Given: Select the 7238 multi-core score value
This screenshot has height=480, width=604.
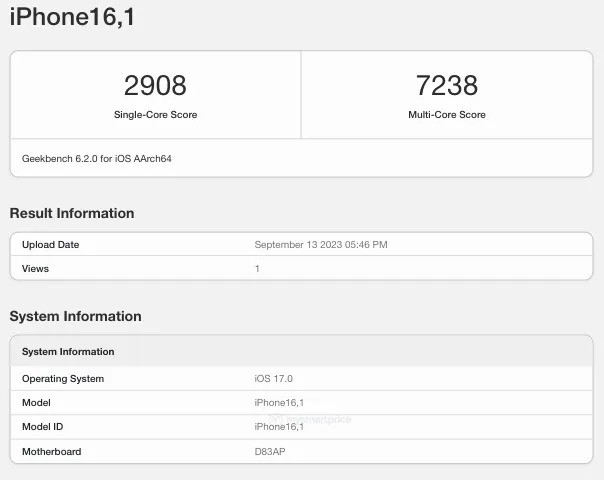Looking at the screenshot, I should point(447,86).
